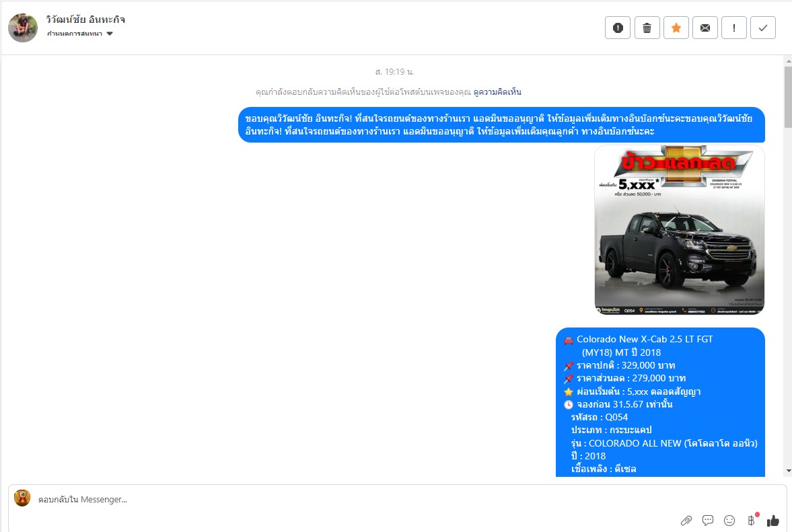Open the ดูความคิดเห็น link

click(x=497, y=92)
